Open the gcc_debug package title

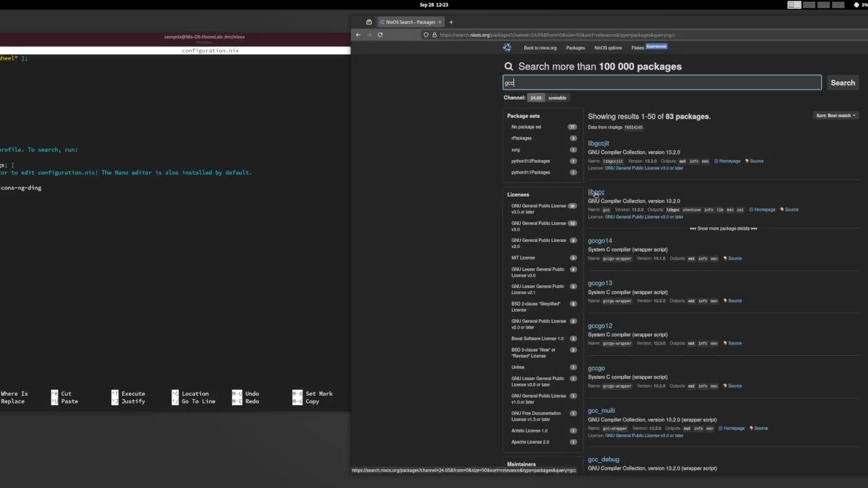click(604, 460)
